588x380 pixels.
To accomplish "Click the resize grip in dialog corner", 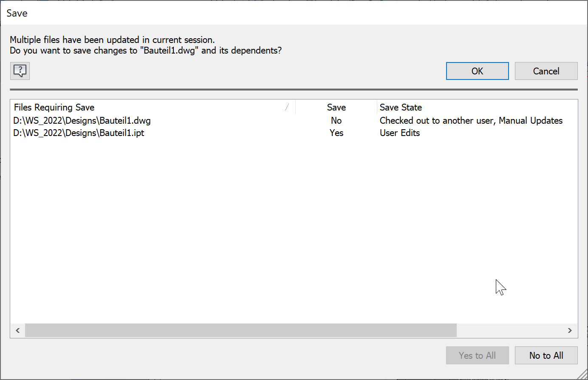I will pos(583,375).
